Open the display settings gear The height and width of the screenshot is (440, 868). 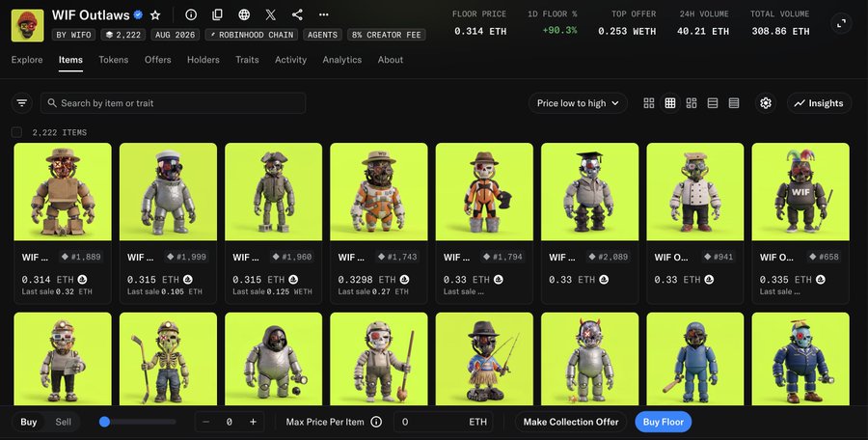point(766,103)
